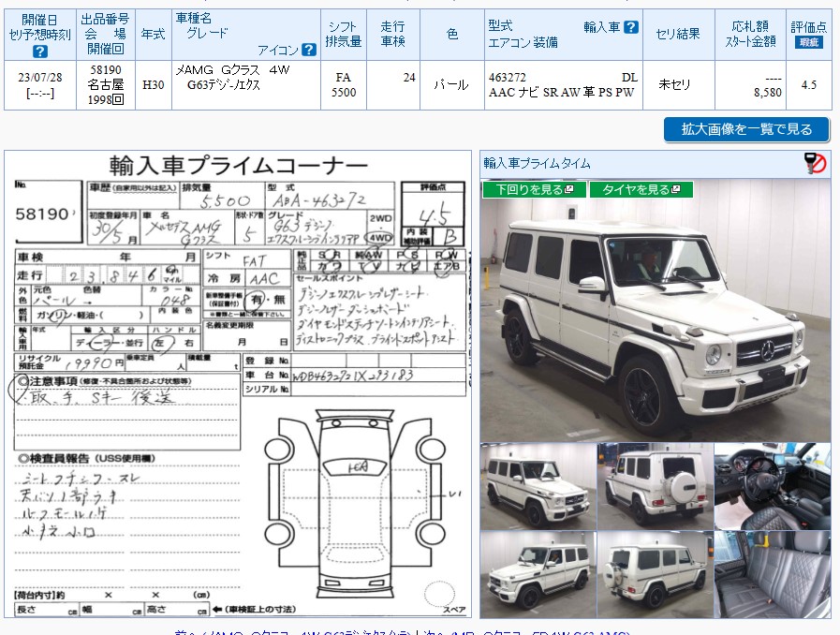Open dashboard interior thumbnail photo
840x635 pixels.
click(x=773, y=486)
